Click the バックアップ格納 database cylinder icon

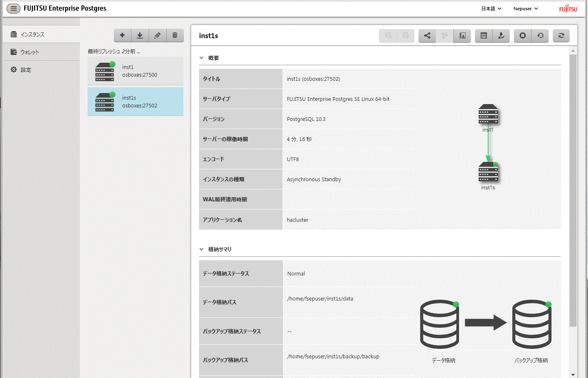pyautogui.click(x=532, y=324)
